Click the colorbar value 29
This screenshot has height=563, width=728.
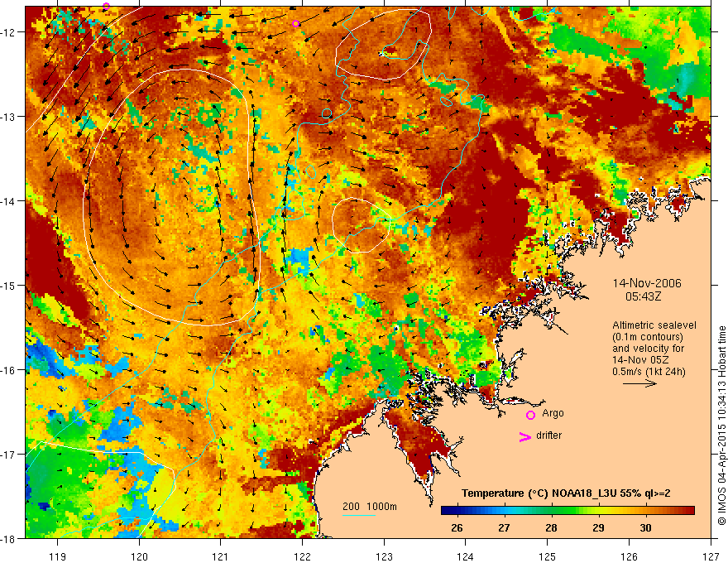[x=598, y=527]
